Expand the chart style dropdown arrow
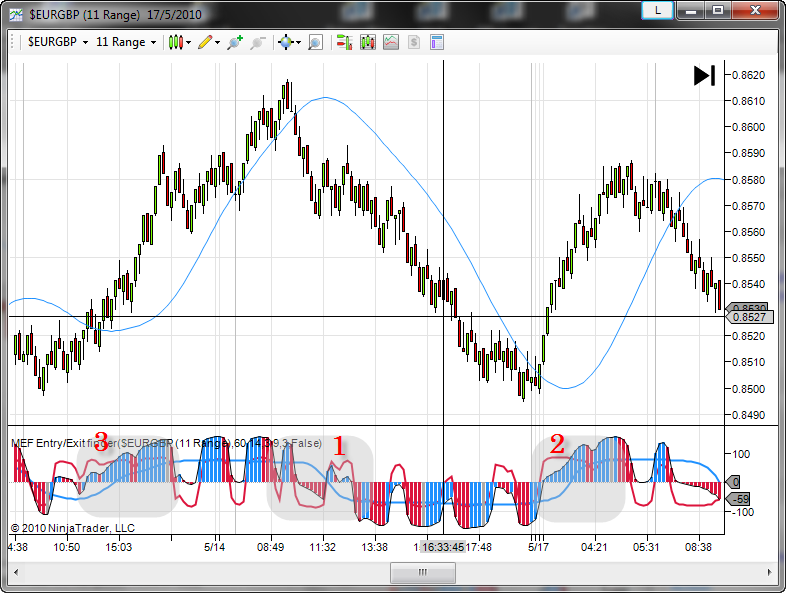 click(x=188, y=43)
